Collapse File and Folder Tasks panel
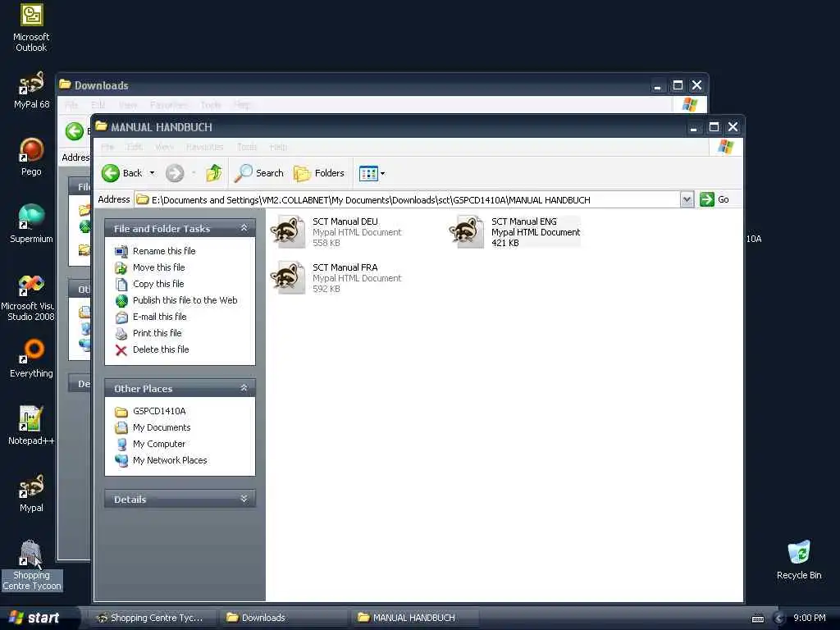This screenshot has width=840, height=630. tap(244, 228)
